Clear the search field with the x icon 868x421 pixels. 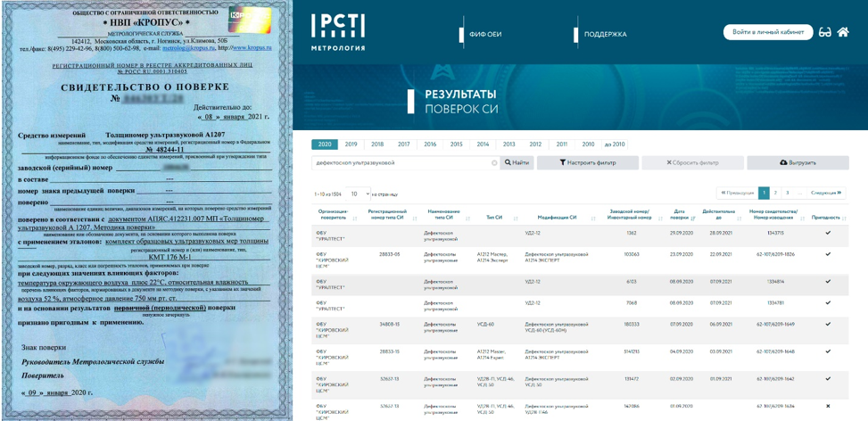tap(494, 163)
